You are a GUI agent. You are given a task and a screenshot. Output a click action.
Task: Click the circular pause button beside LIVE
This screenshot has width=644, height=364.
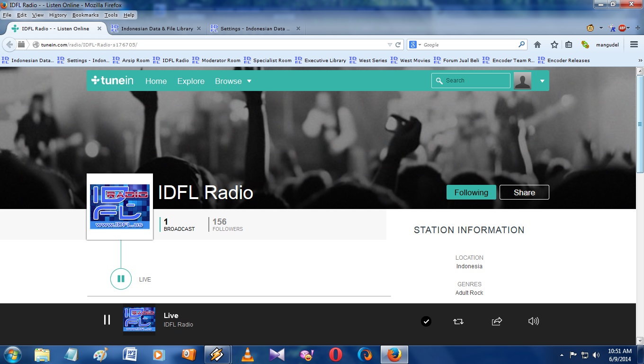point(121,279)
